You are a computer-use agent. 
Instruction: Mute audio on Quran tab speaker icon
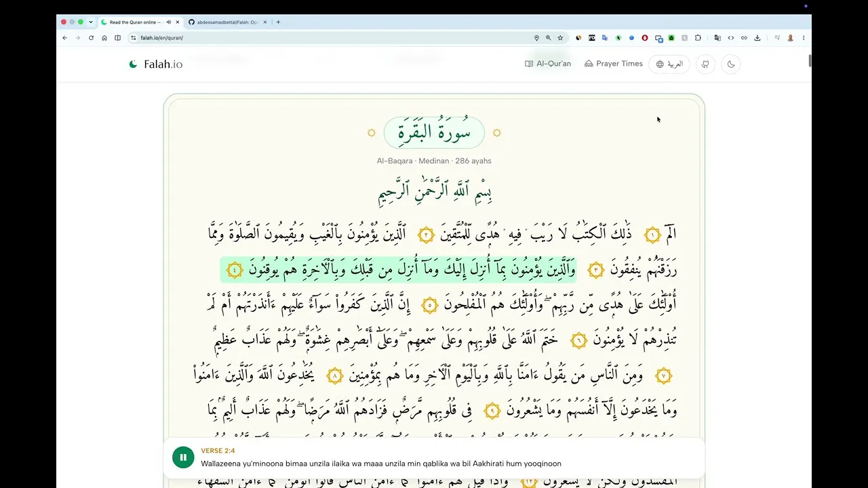pos(168,22)
